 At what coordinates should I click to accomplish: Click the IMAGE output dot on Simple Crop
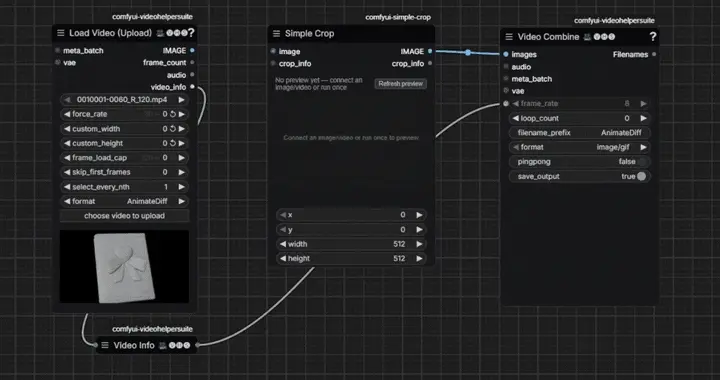430,51
